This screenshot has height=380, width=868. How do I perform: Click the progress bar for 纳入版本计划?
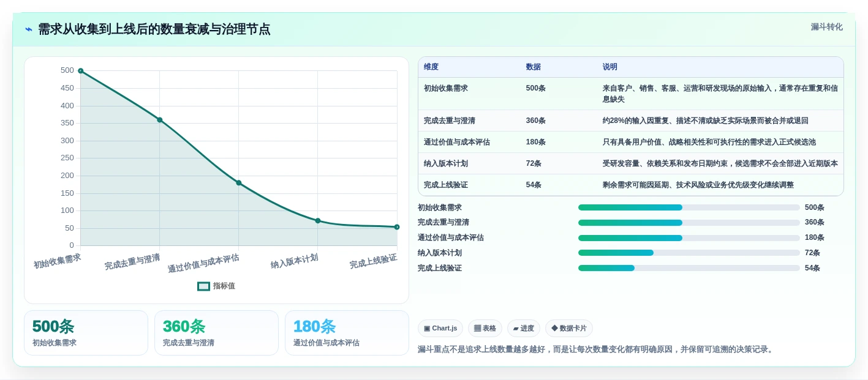point(689,253)
